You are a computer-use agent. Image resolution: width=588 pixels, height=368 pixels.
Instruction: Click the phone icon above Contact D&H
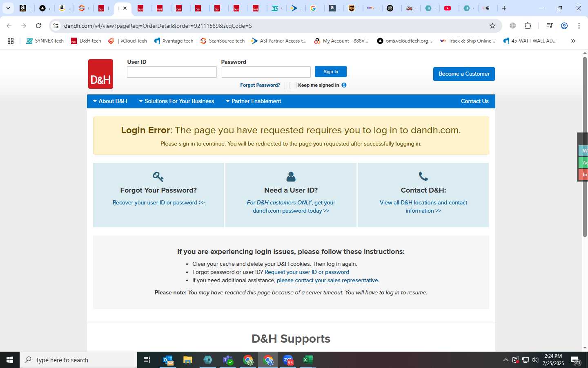coord(423,176)
